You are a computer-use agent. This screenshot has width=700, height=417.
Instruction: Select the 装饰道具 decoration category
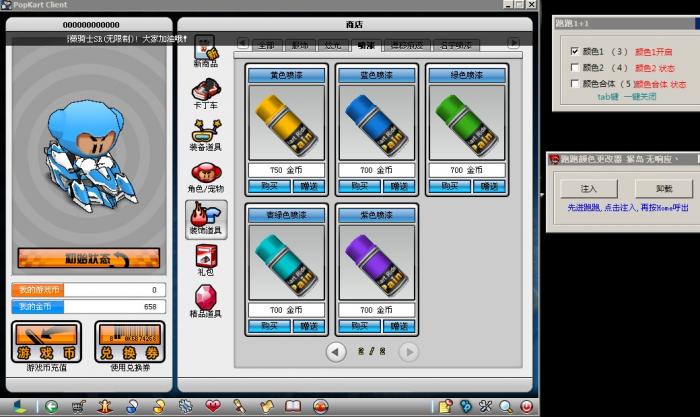tap(206, 219)
